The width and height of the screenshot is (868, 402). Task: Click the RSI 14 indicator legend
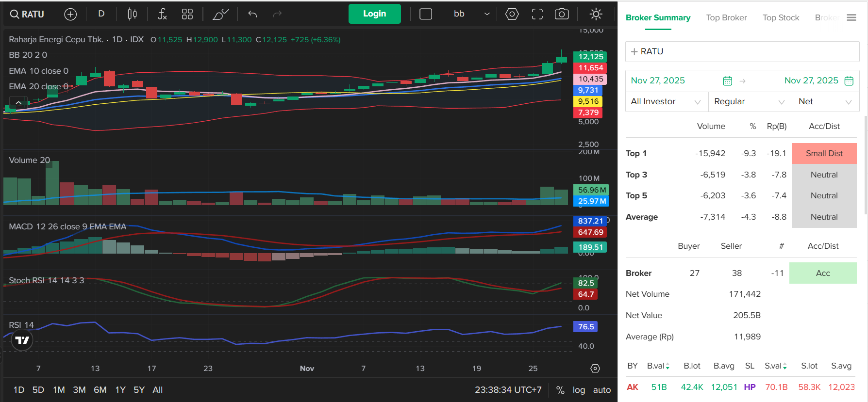tap(21, 325)
